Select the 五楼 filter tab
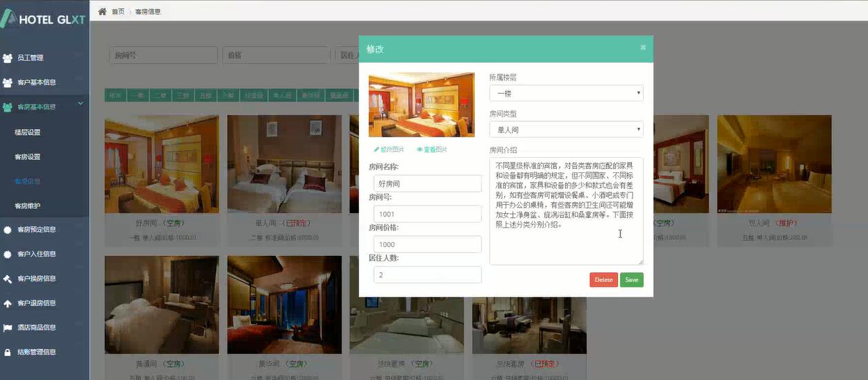868x380 pixels. (x=205, y=96)
